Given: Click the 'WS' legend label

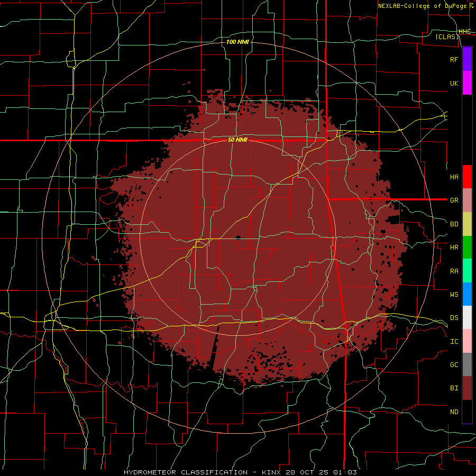Looking at the screenshot, I should pos(454,294).
